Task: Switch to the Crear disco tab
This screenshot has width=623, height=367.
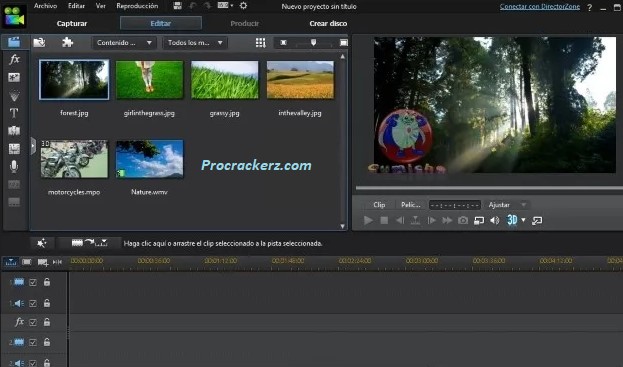Action: click(x=328, y=23)
